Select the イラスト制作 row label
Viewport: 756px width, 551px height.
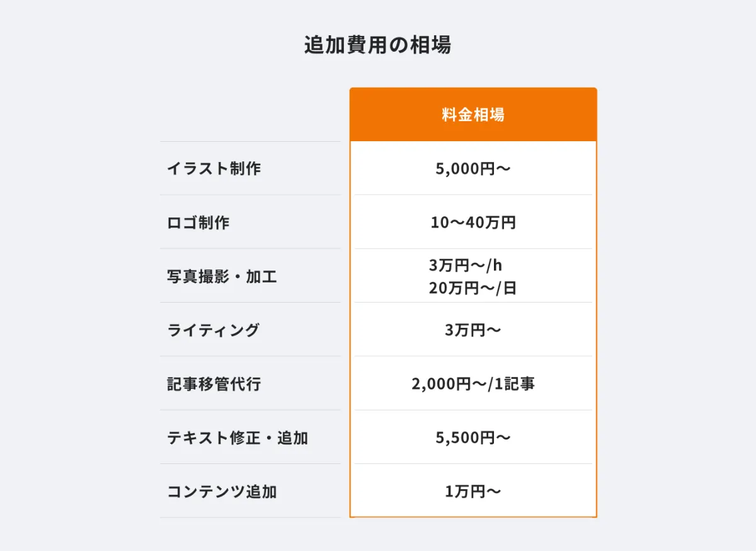[x=214, y=169]
